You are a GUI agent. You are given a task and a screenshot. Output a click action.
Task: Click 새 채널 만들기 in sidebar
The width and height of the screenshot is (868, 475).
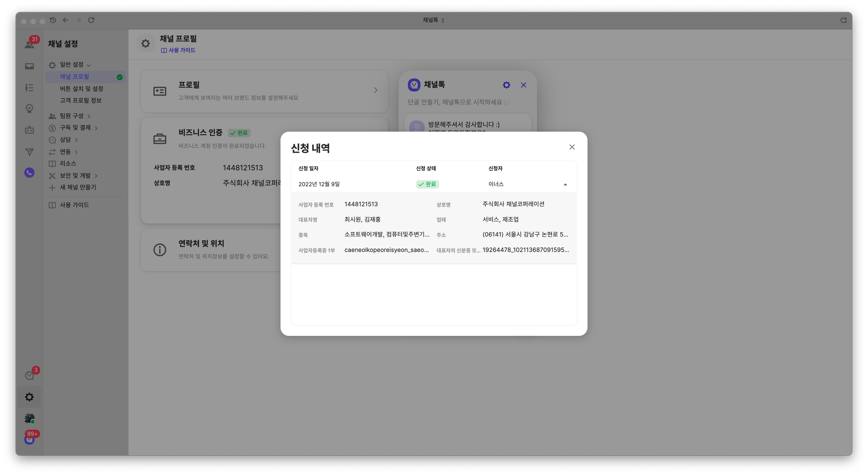(x=78, y=187)
